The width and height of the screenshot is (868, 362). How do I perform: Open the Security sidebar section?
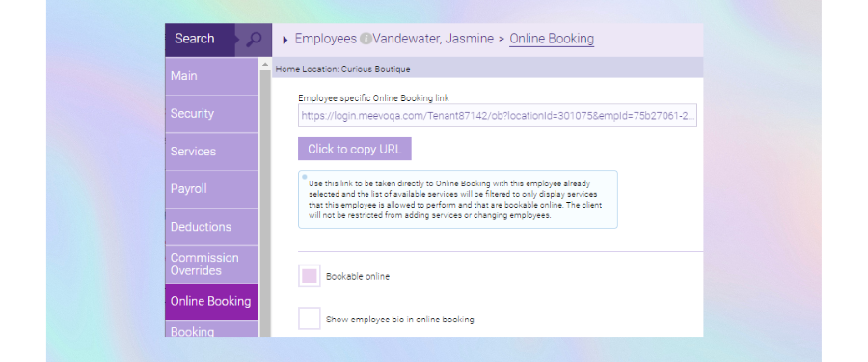click(x=211, y=114)
